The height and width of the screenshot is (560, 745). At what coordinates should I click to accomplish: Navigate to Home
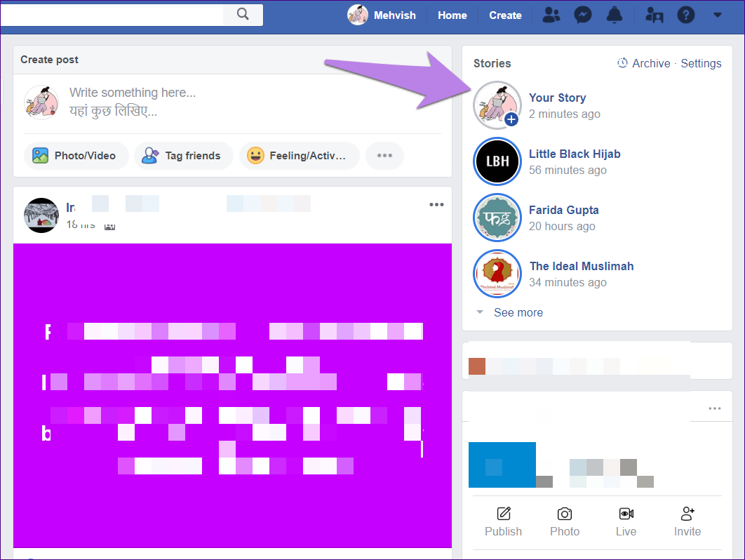coord(452,15)
